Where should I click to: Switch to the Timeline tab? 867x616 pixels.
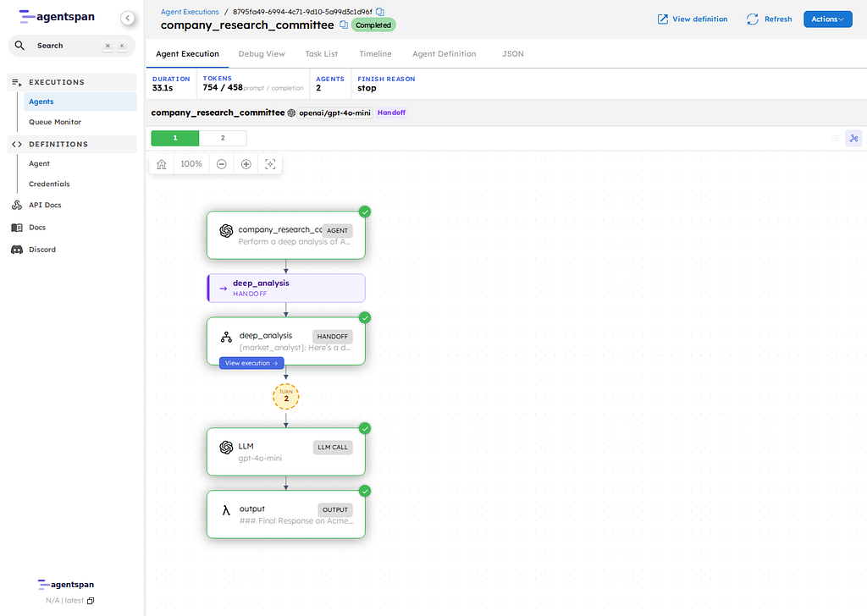[375, 54]
